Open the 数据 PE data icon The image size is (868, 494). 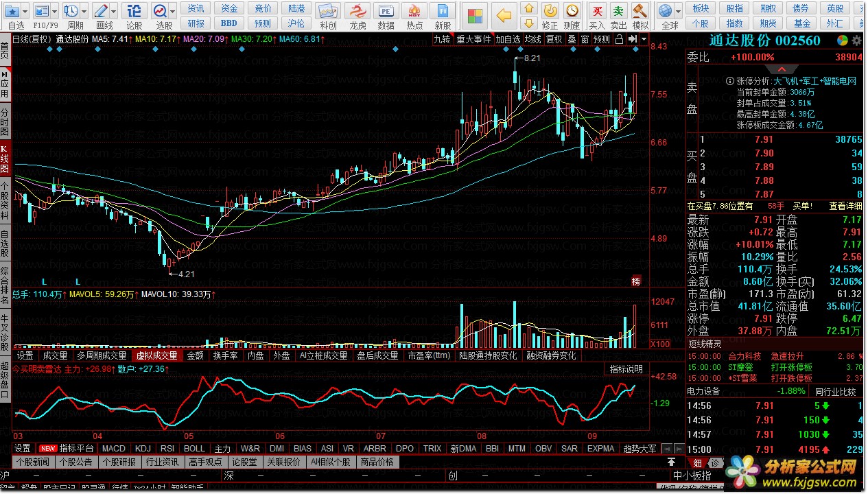pos(386,11)
